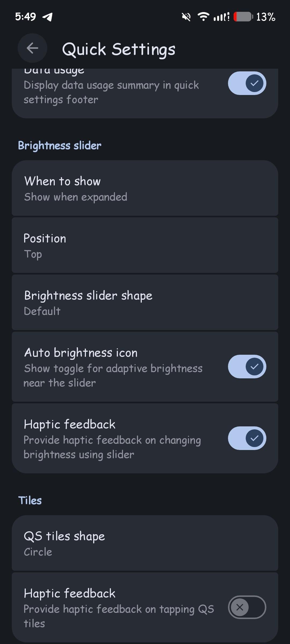This screenshot has height=644, width=290.
Task: Tap the Telegram notification icon in status bar
Action: [x=48, y=17]
